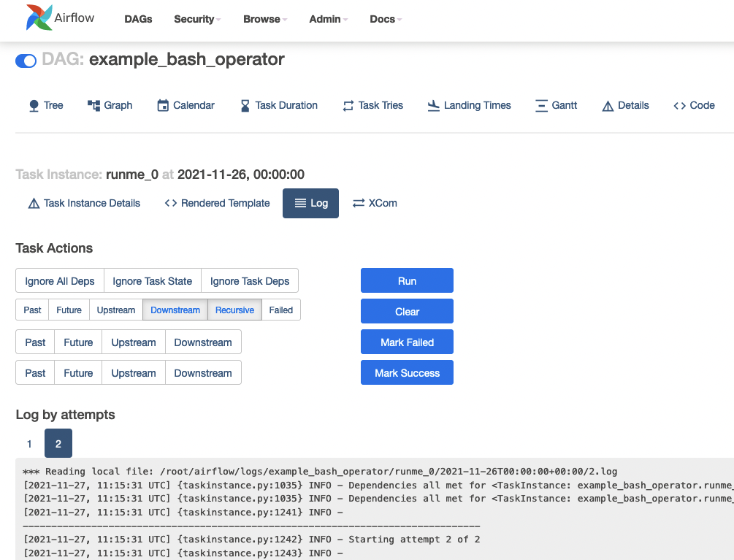Open the Landing Times tab
This screenshot has width=734, height=560.
(x=469, y=106)
